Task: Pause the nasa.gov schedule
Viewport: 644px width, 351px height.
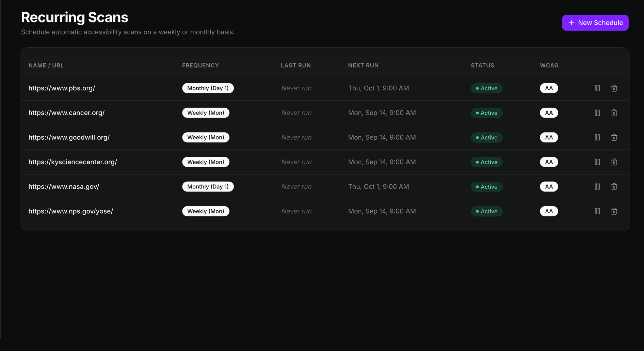Action: 597,187
